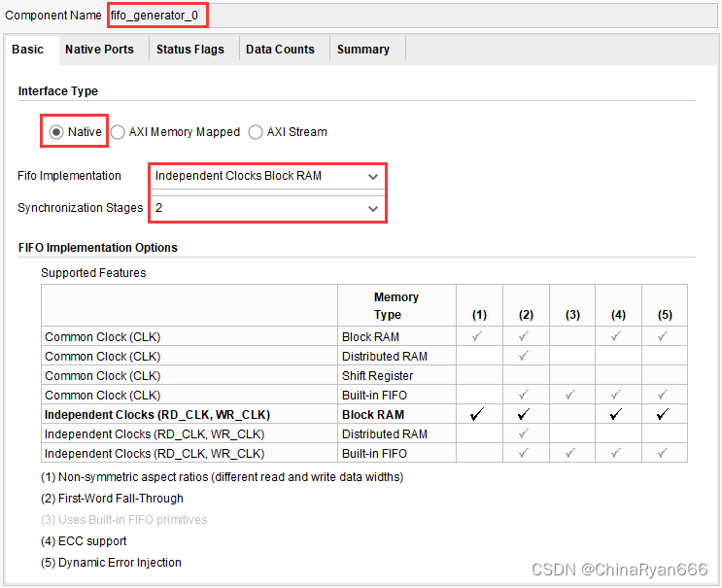This screenshot has width=722, height=588.
Task: Switch to the Basic tab
Action: (27, 50)
